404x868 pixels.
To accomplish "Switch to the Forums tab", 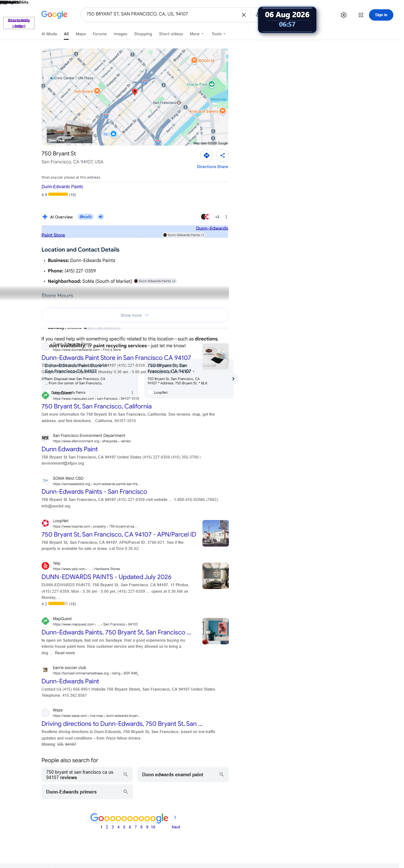I will click(x=100, y=34).
